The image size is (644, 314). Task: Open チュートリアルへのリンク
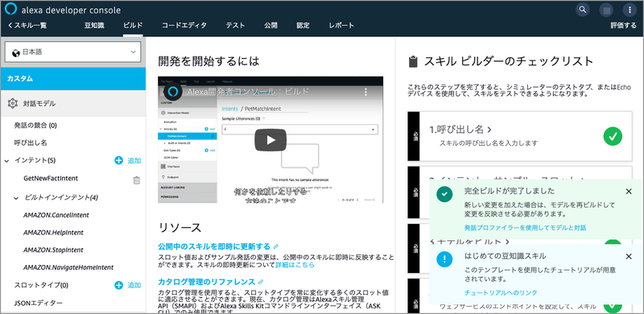(501, 292)
